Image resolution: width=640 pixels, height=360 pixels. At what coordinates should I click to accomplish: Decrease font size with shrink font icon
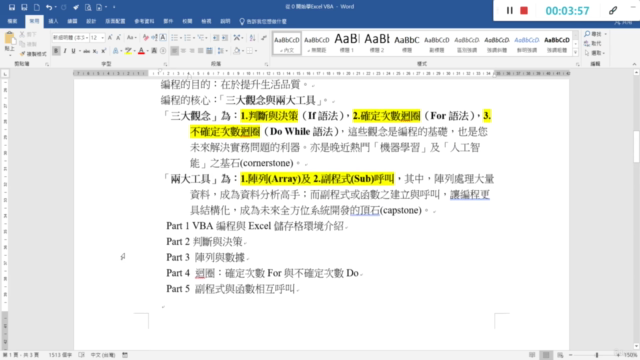[118, 38]
